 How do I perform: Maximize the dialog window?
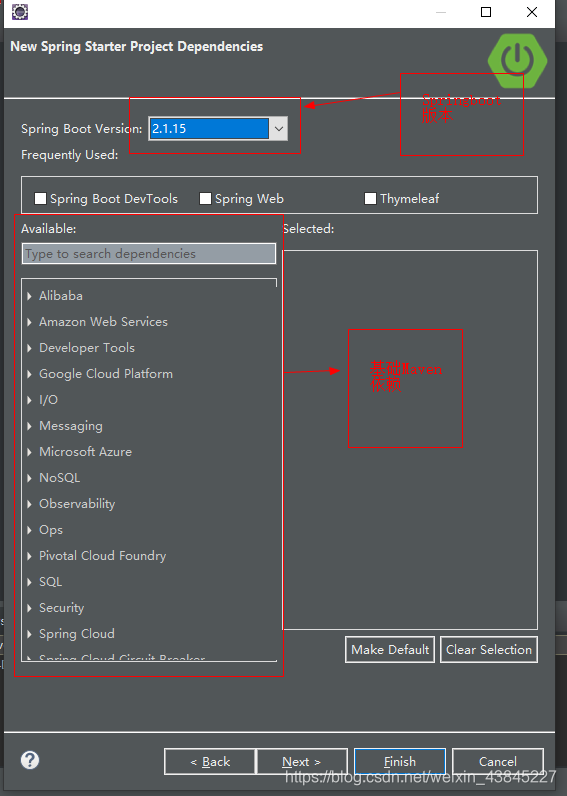click(486, 12)
